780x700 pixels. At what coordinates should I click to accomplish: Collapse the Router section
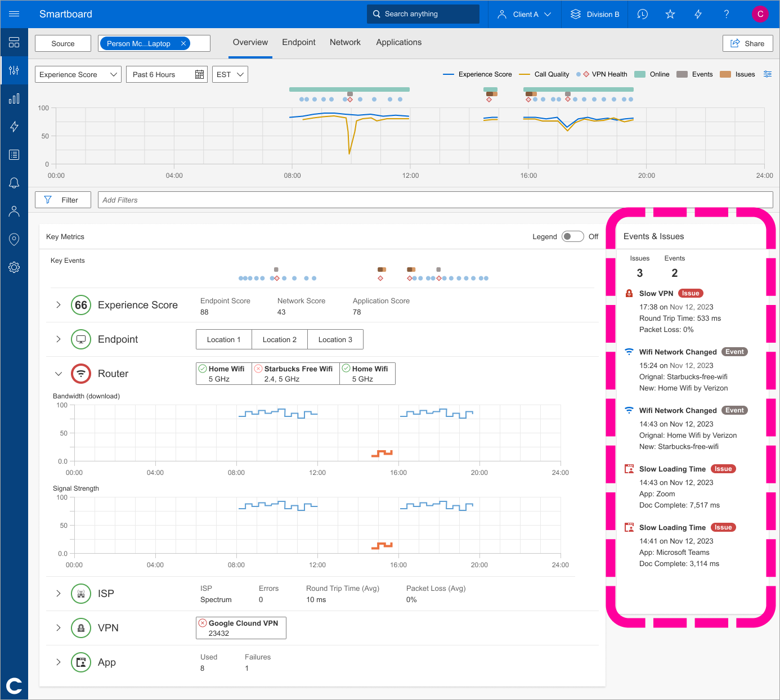(x=59, y=373)
